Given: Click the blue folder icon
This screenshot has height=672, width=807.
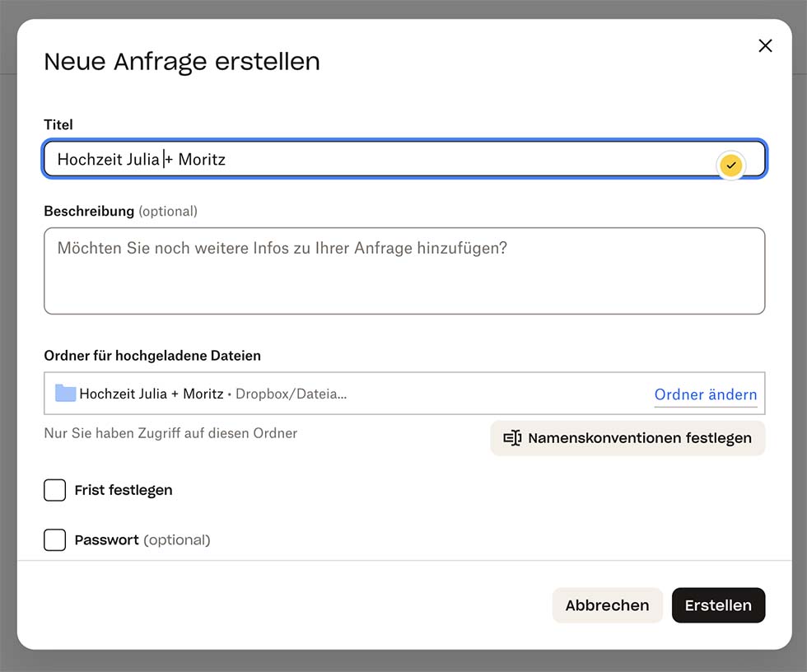Looking at the screenshot, I should click(x=66, y=394).
